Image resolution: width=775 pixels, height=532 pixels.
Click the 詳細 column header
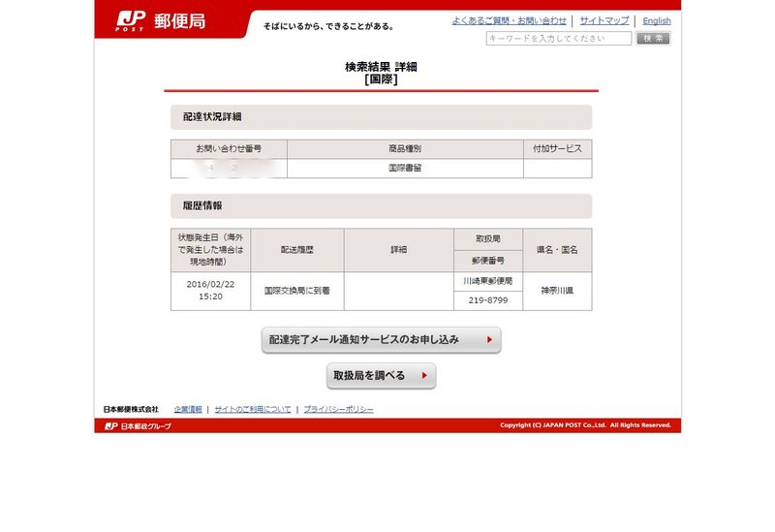coord(399,250)
